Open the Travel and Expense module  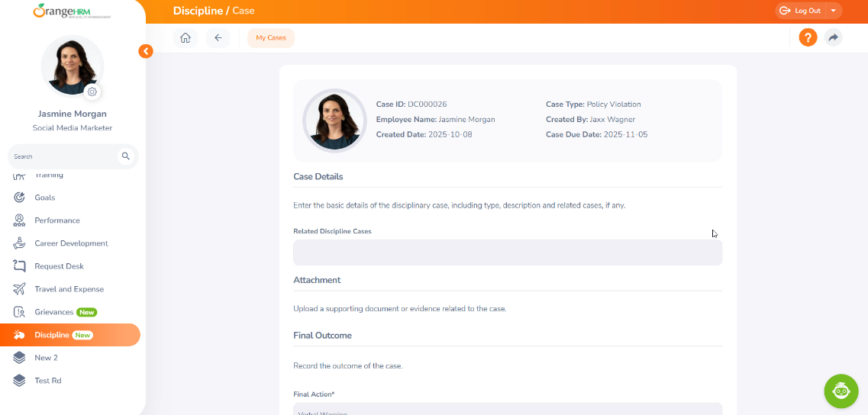[x=69, y=289]
